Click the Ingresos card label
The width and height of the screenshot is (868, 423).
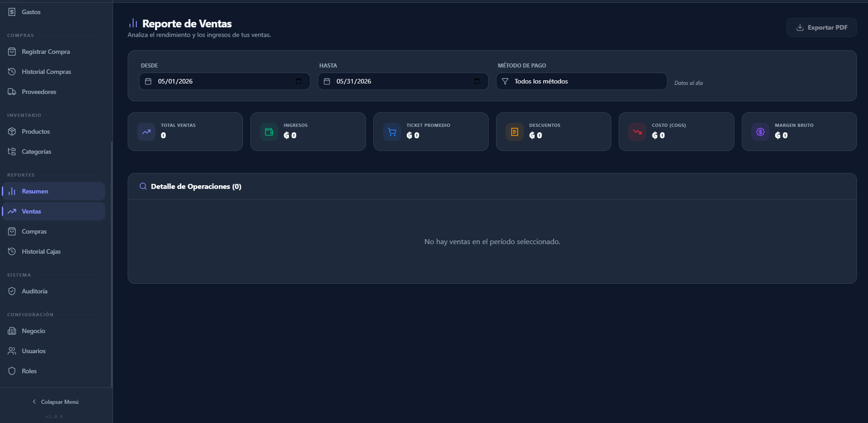[x=295, y=125]
